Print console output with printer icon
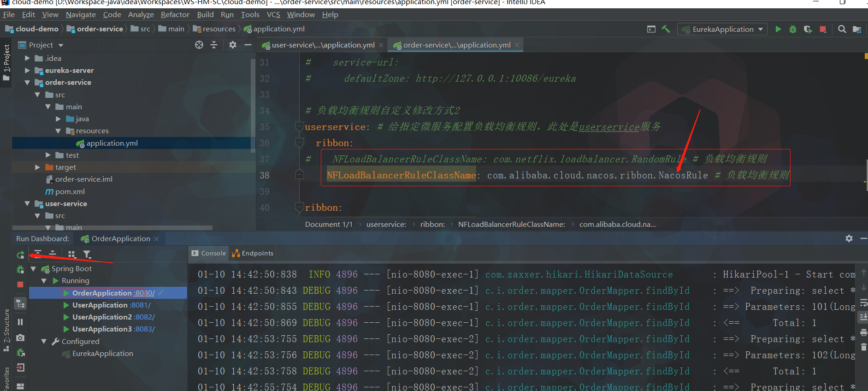Image resolution: width=868 pixels, height=391 pixels. tap(864, 332)
